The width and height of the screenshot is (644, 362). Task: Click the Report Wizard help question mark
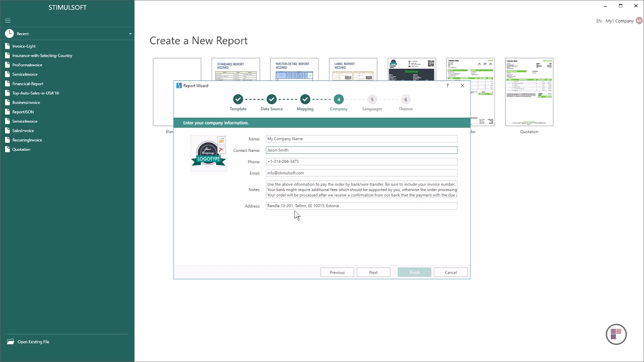[447, 85]
